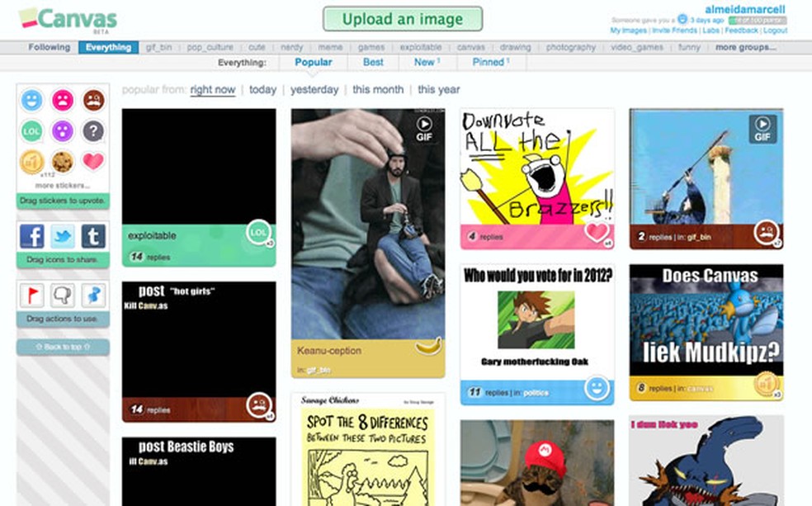The width and height of the screenshot is (812, 506).
Task: Open the post Beastie Boys thumbnail
Action: tap(199, 471)
